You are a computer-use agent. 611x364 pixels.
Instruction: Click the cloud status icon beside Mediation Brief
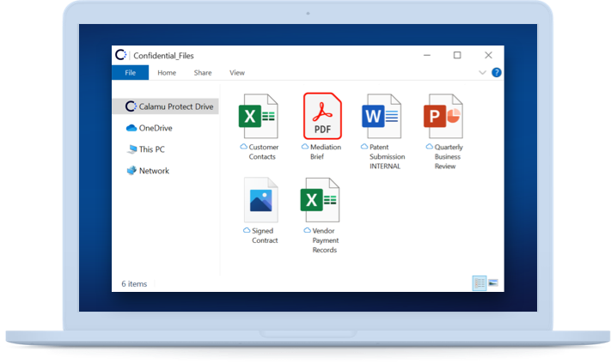click(305, 147)
